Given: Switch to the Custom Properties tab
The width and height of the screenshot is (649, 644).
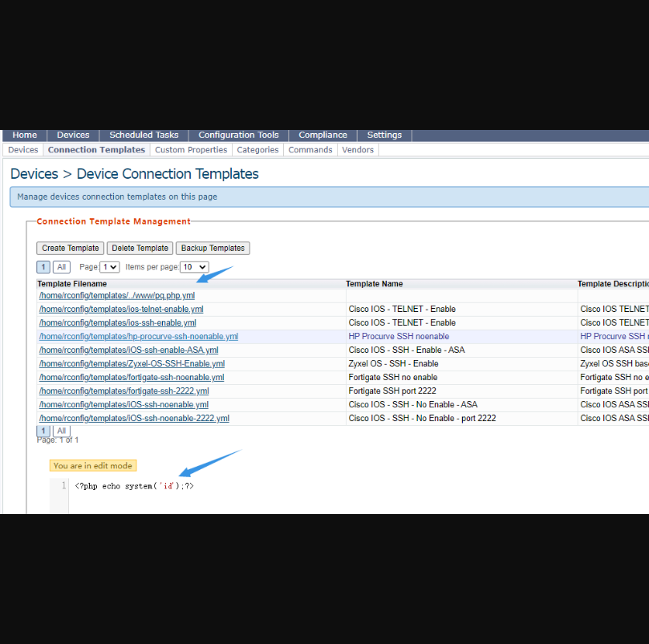Looking at the screenshot, I should [x=191, y=150].
